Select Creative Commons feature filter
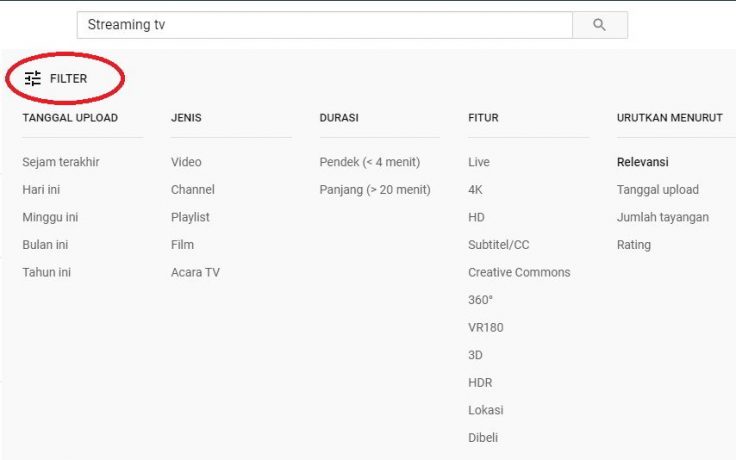736x460 pixels. click(x=519, y=272)
